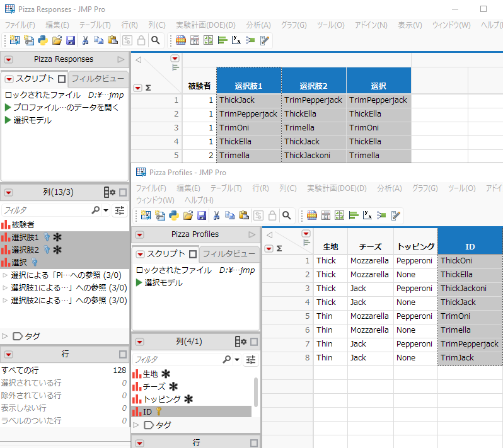Screen dimensions: 503x448
Task: Switch to フィルタビュー tab in Pizza Profiles
Action: point(229,254)
